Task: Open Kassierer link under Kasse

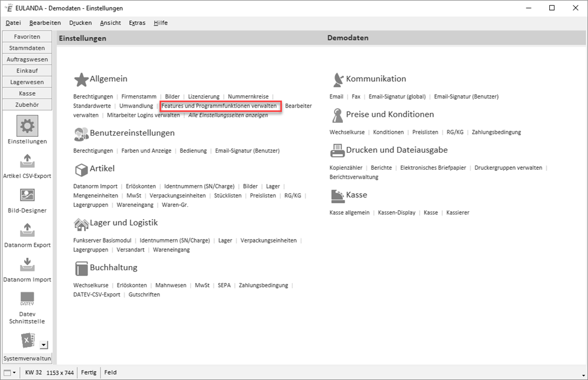Action: tap(458, 213)
